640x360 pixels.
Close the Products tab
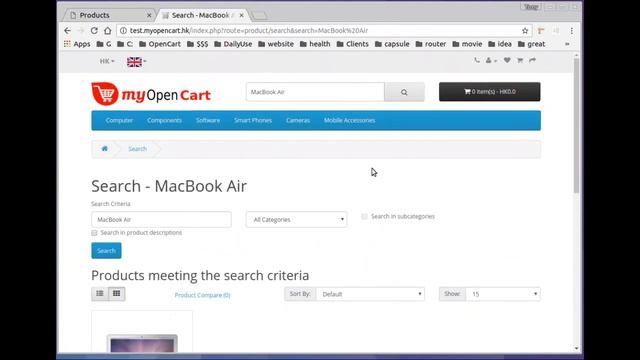(149, 15)
